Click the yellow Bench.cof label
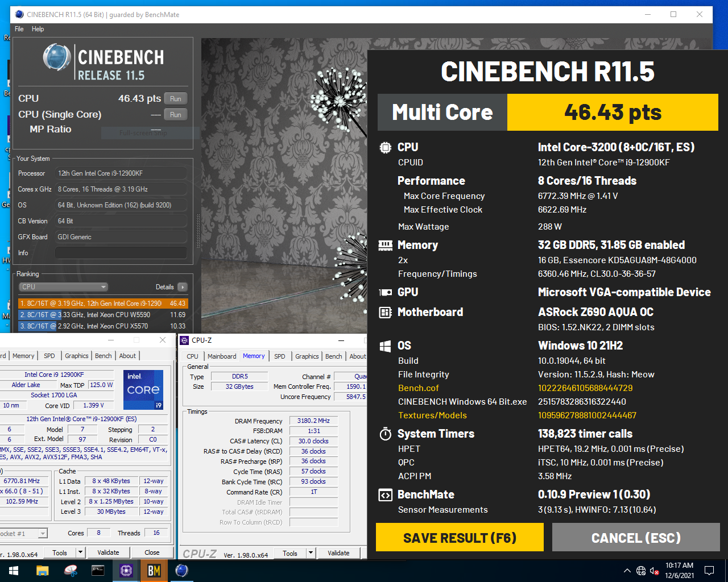 click(419, 388)
